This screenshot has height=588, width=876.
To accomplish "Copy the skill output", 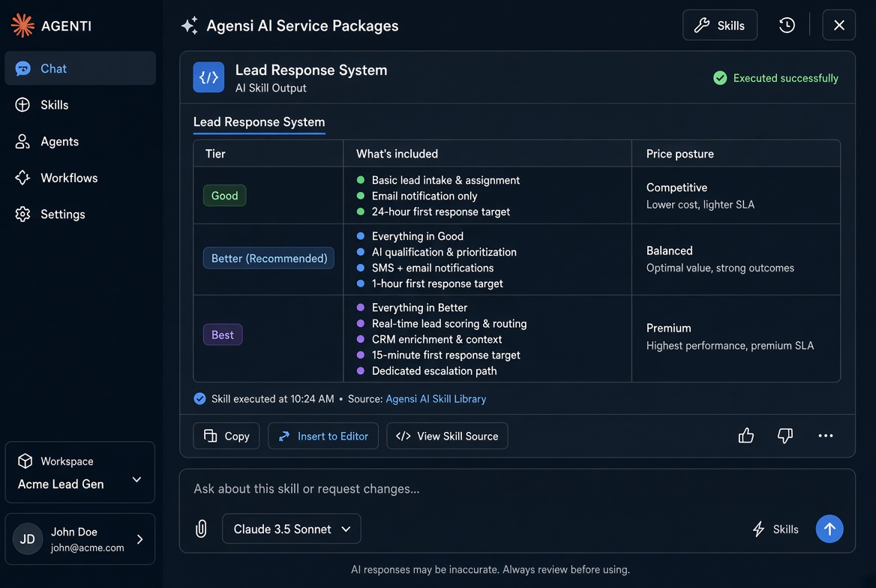I will (x=226, y=436).
